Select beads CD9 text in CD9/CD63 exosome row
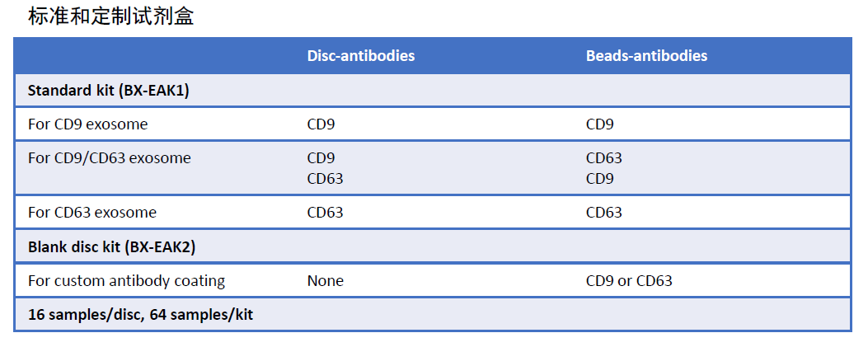 click(x=600, y=178)
